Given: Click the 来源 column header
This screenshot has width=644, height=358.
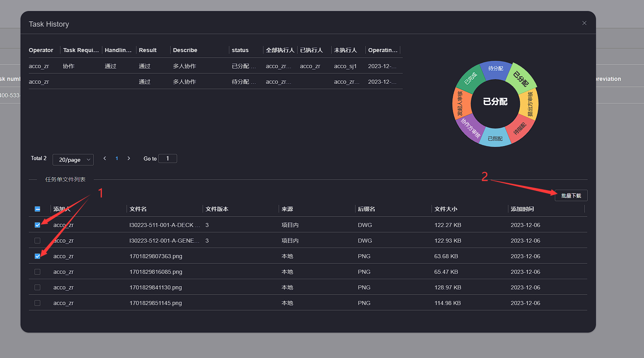Looking at the screenshot, I should (287, 209).
